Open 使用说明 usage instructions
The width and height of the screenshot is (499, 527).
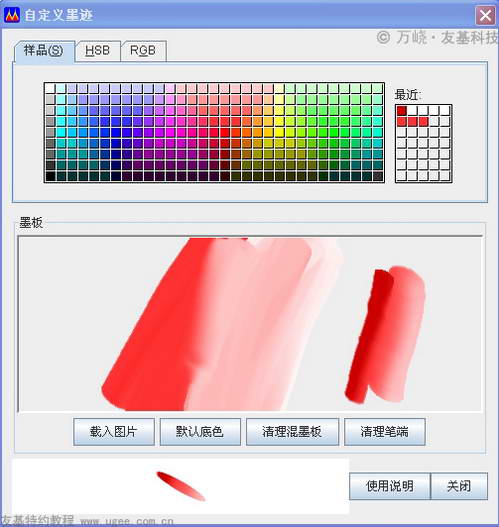pyautogui.click(x=390, y=486)
